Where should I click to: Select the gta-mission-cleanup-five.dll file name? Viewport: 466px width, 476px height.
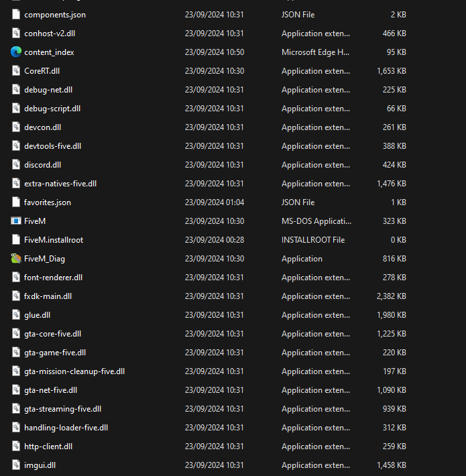(x=74, y=371)
